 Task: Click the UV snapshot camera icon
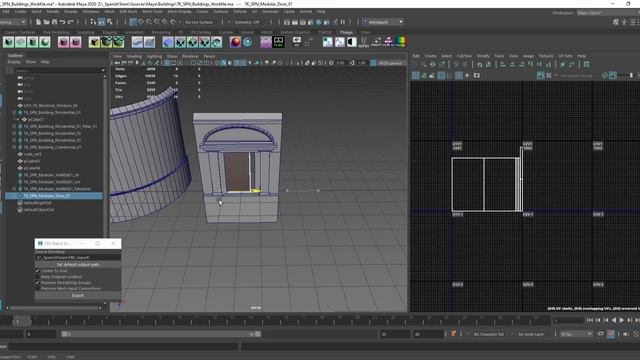[476, 76]
